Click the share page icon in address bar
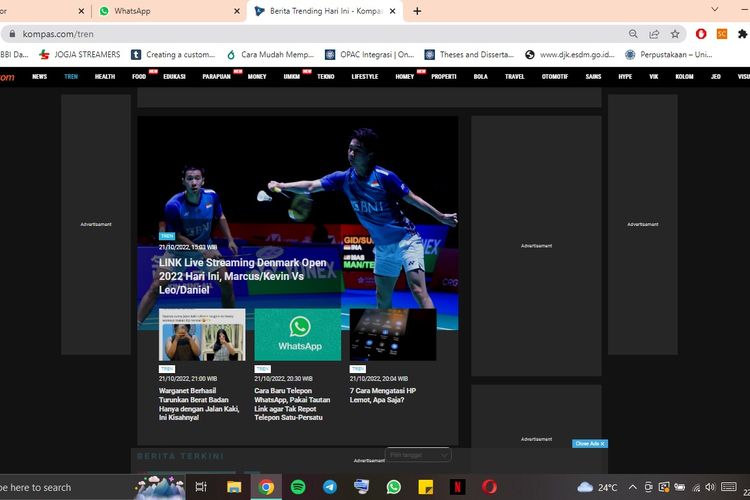 [x=654, y=33]
